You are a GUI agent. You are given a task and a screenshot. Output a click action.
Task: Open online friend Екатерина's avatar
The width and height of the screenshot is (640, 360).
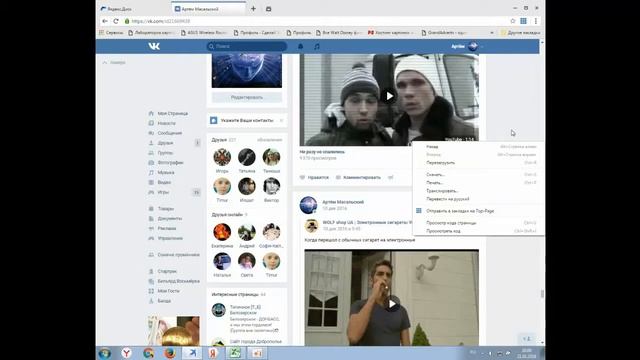click(222, 232)
